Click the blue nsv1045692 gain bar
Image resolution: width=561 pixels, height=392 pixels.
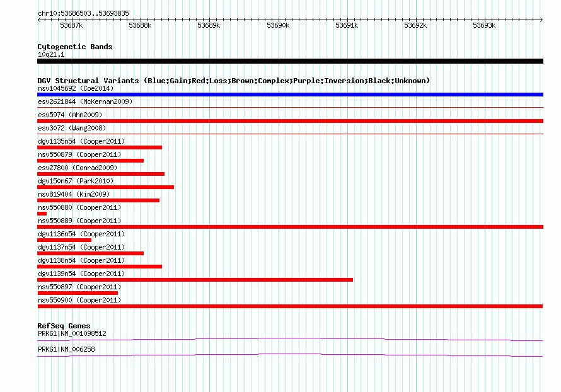point(290,95)
